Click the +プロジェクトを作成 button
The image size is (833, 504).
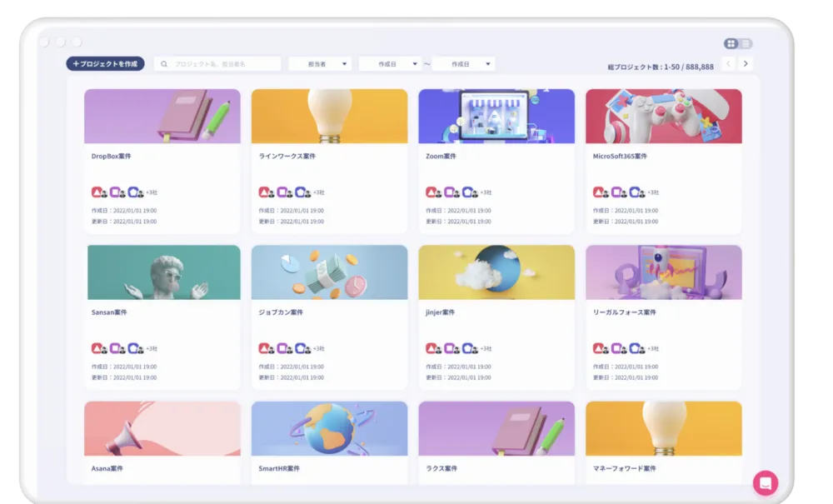(105, 64)
